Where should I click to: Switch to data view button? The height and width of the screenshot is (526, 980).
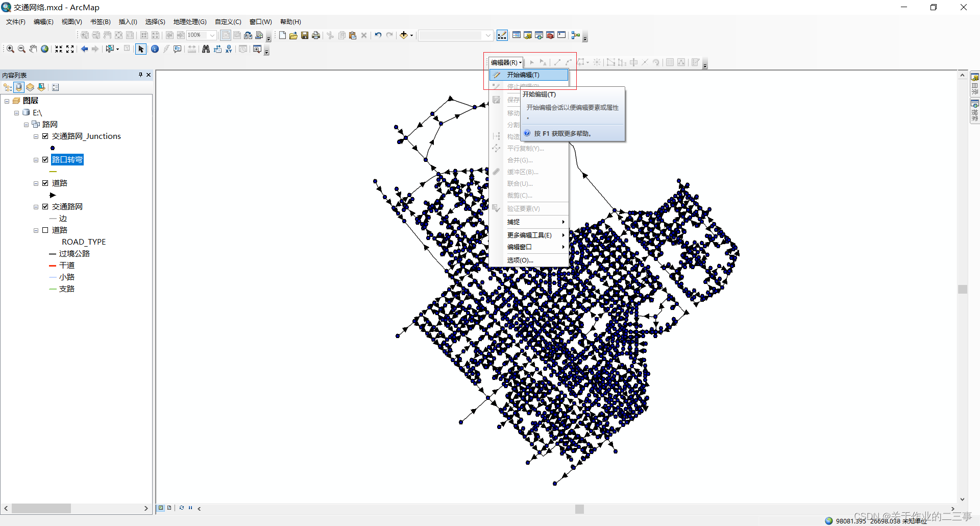pos(161,508)
